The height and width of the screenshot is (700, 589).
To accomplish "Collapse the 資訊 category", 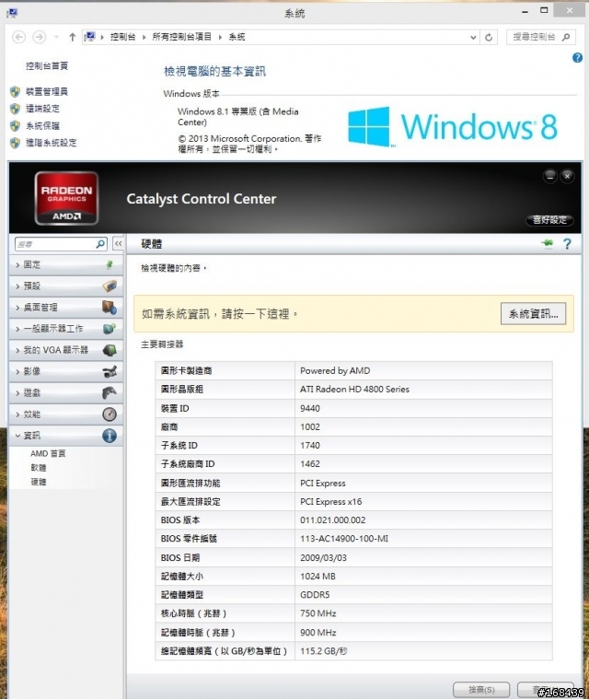I will [65, 436].
